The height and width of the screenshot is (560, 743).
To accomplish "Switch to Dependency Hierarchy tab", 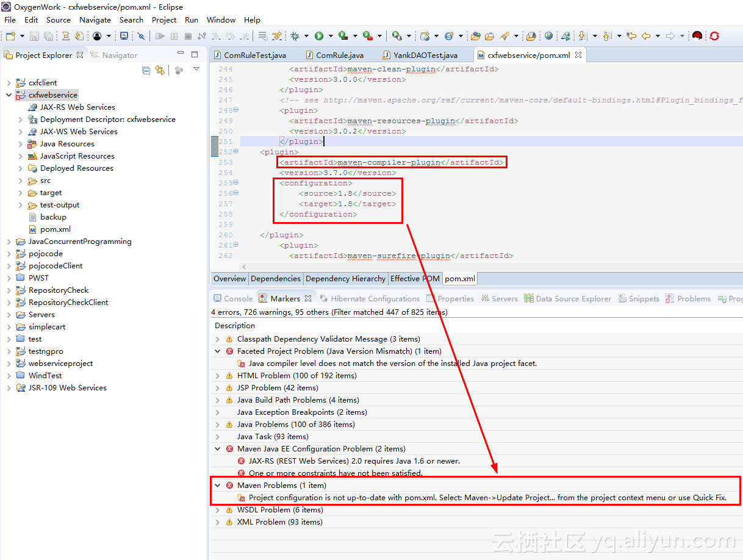I will (x=345, y=279).
